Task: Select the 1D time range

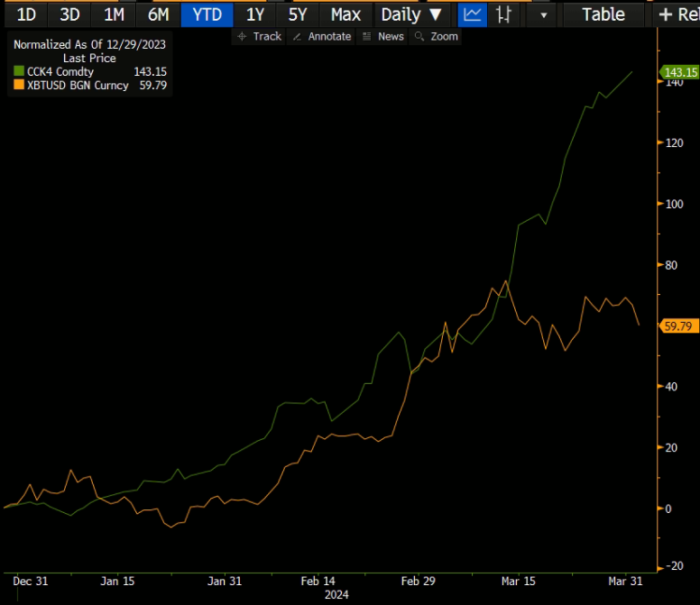Action: [27, 14]
